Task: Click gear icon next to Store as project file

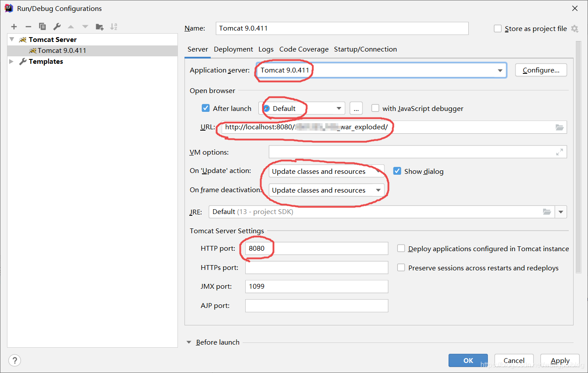Action: coord(574,28)
